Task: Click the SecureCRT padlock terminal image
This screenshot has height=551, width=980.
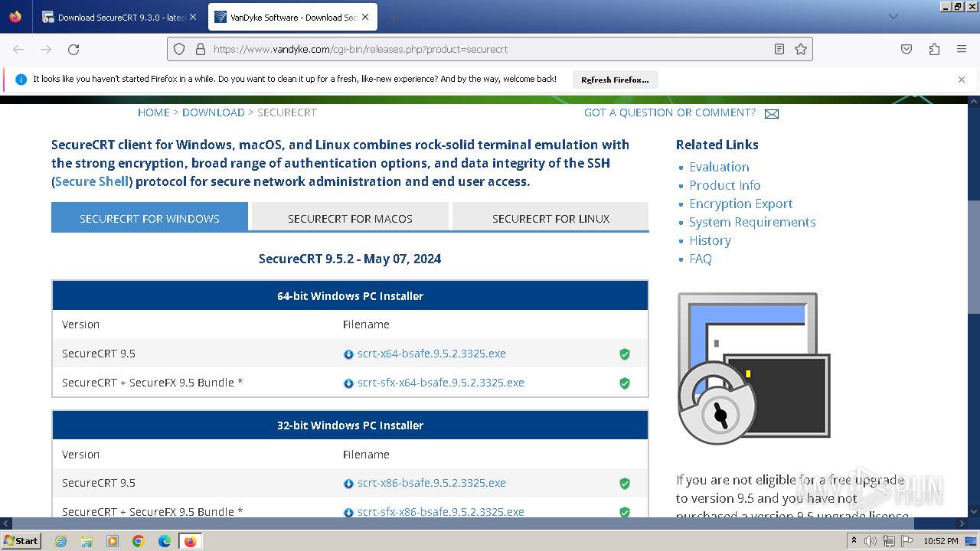Action: (x=754, y=368)
